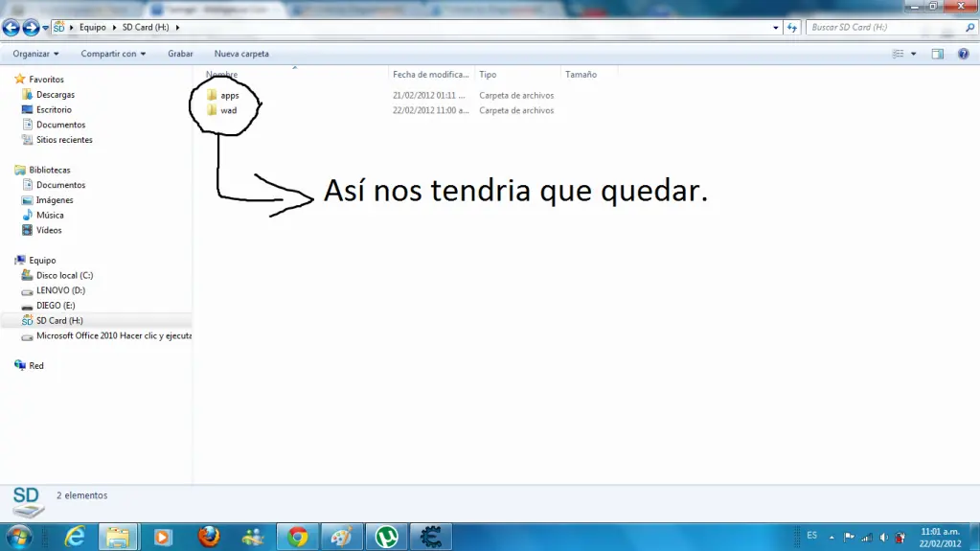Open Action Center flag icon

pos(849,537)
